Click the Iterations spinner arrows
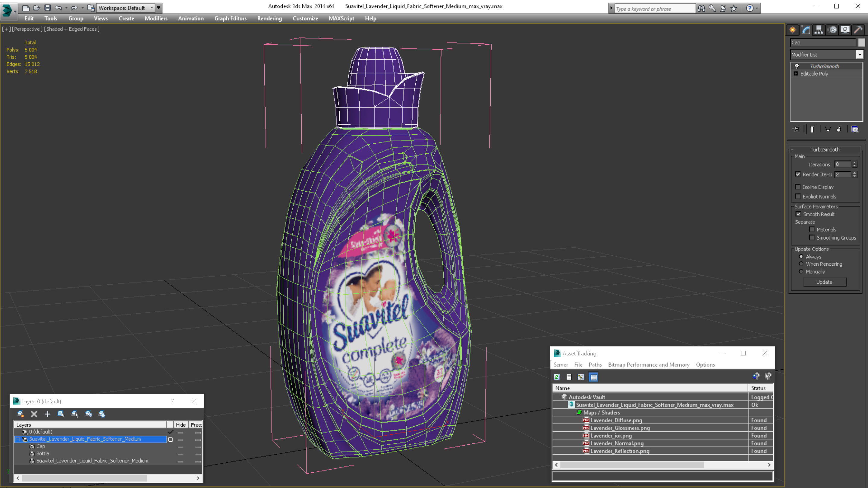The height and width of the screenshot is (488, 868). pyautogui.click(x=854, y=164)
